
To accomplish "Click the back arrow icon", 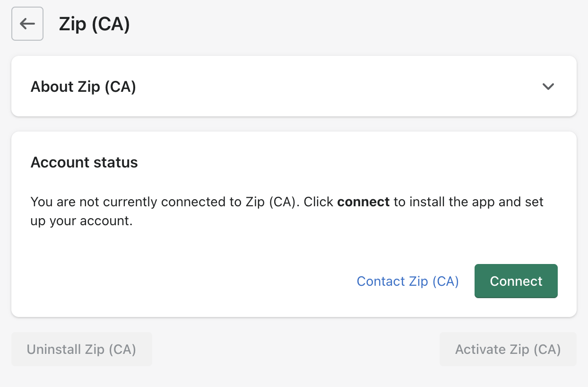I will [27, 24].
